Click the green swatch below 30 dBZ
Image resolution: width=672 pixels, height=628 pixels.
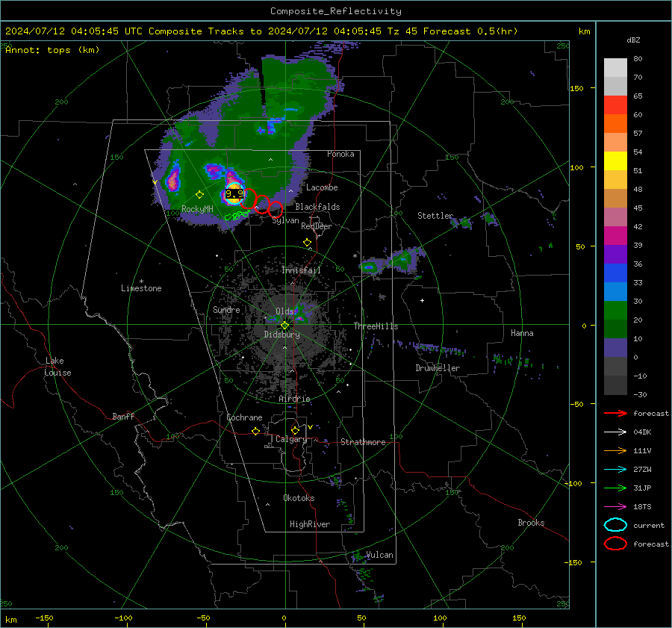tap(615, 310)
